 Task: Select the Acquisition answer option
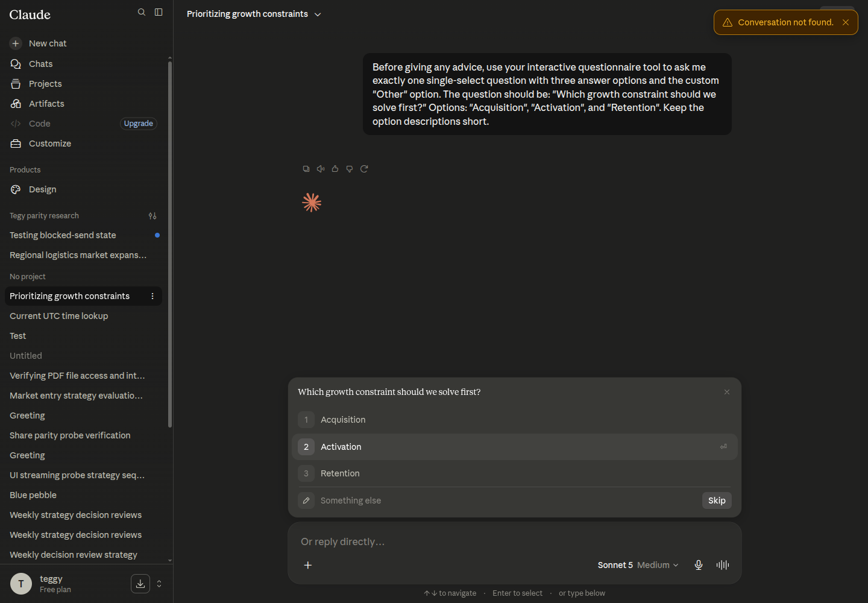point(515,420)
